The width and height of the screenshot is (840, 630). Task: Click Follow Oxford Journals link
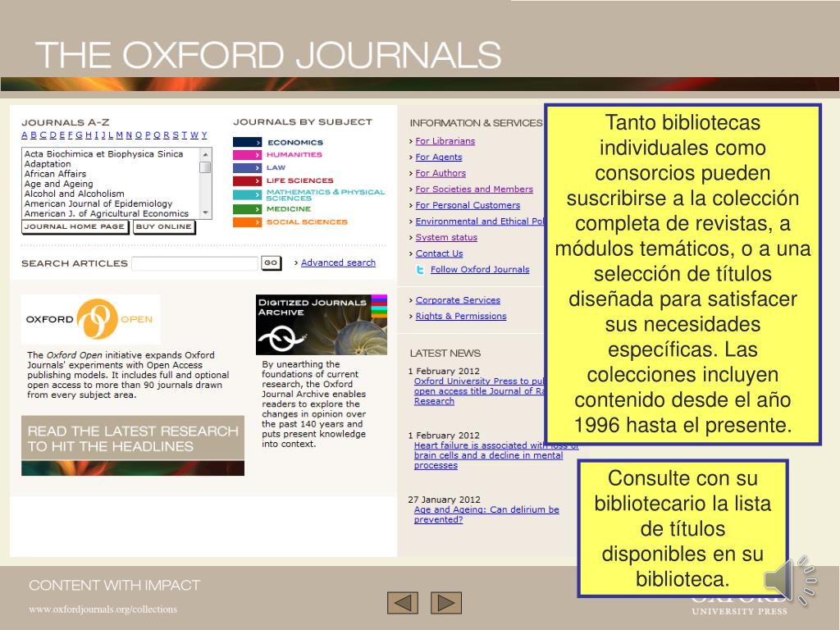coord(480,269)
